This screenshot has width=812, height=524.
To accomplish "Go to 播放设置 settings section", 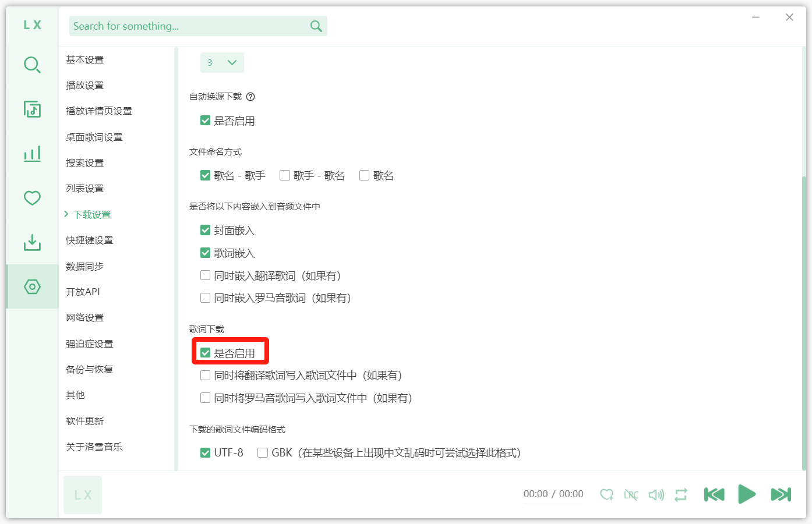I will coord(85,86).
